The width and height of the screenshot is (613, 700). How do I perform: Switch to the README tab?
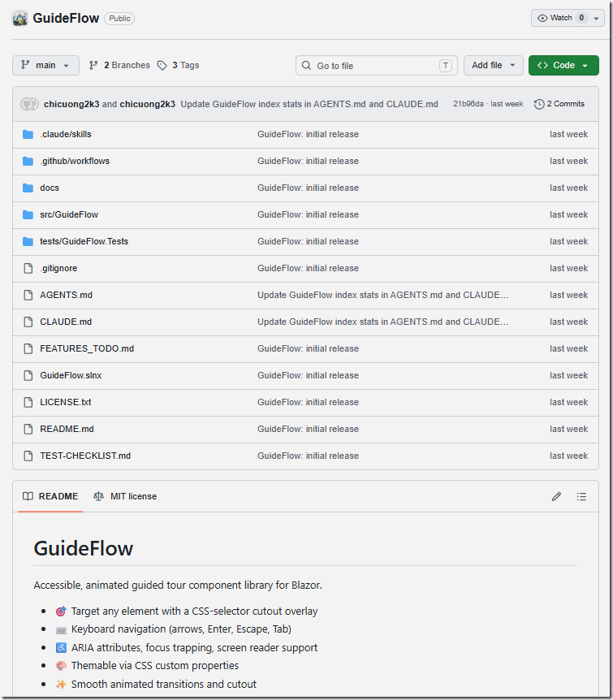(50, 496)
